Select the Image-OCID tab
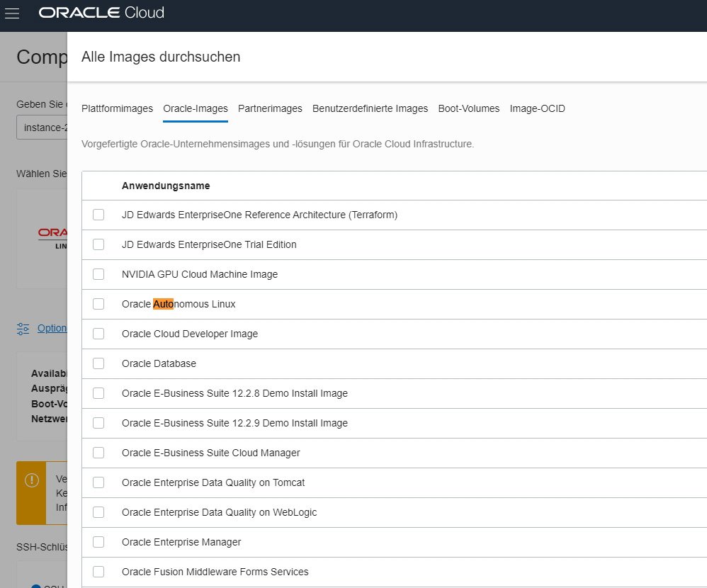Image resolution: width=707 pixels, height=588 pixels. click(537, 108)
